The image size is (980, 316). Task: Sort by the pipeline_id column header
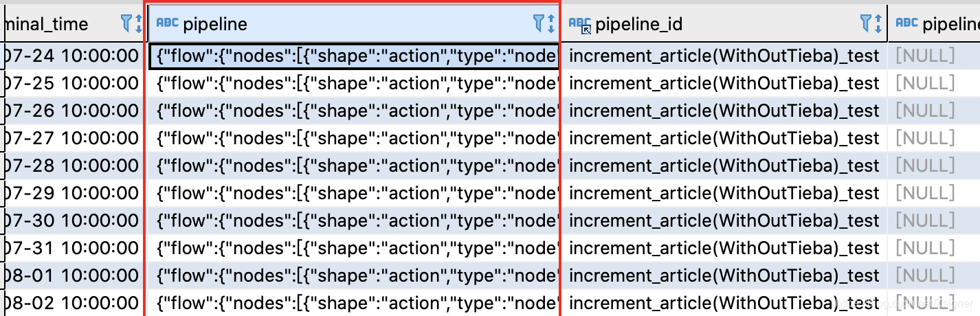coord(638,25)
